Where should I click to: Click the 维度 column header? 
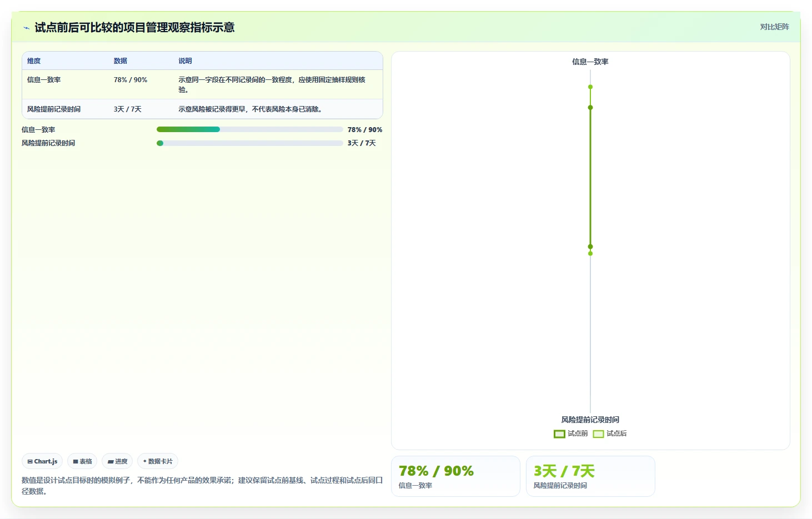pos(34,61)
